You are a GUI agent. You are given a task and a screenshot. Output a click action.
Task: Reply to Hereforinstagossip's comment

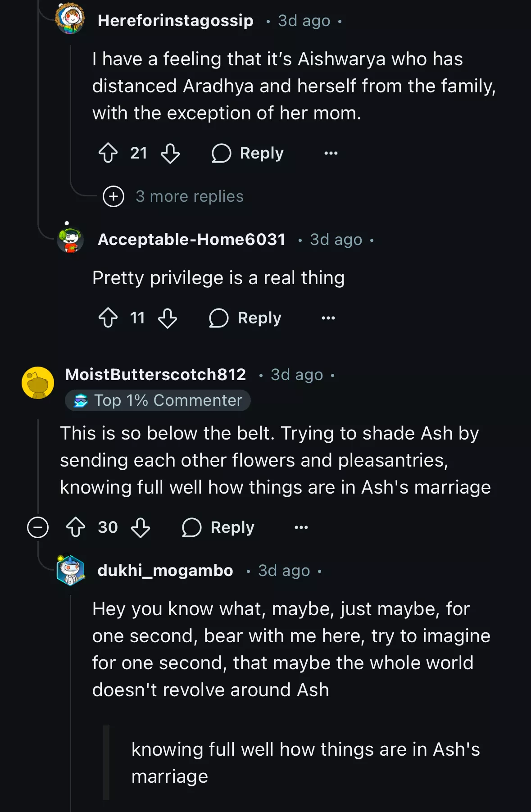click(x=248, y=153)
